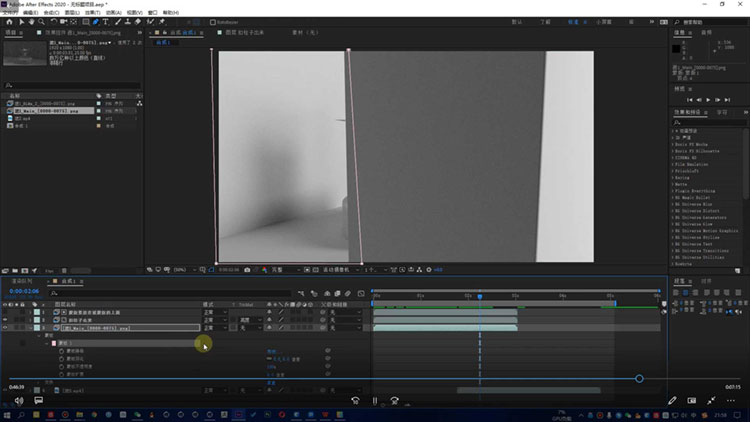Select the Zoom magnifier tool

click(x=43, y=21)
